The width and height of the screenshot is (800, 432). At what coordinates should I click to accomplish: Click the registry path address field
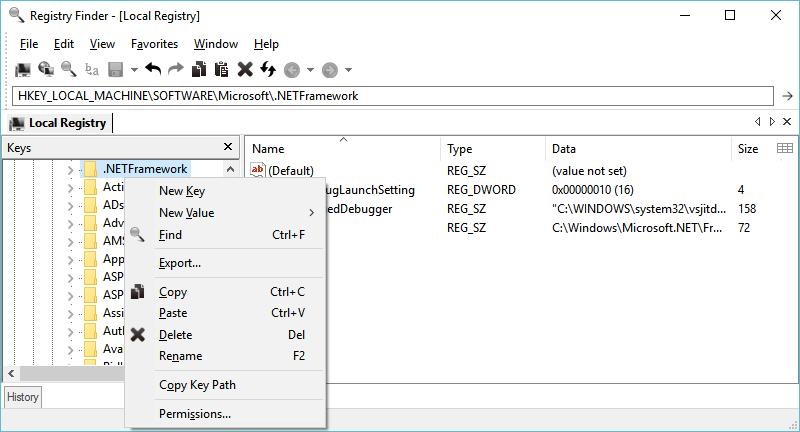[x=390, y=96]
